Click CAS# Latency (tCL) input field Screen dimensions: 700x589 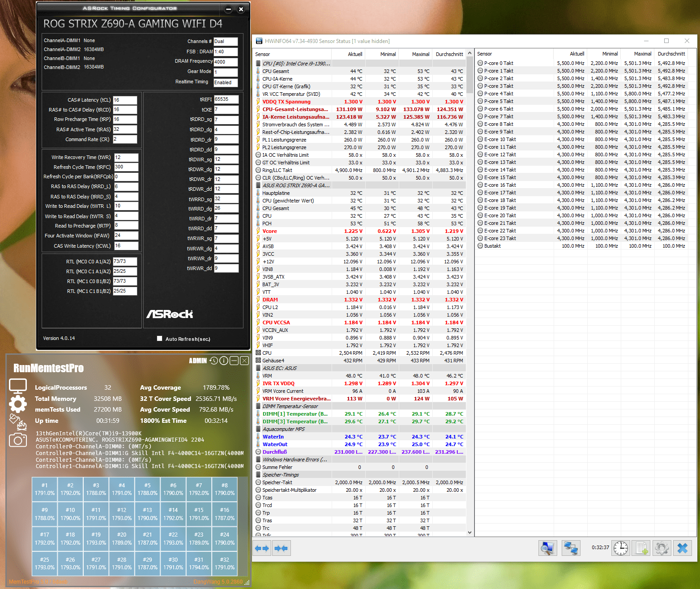tap(125, 100)
